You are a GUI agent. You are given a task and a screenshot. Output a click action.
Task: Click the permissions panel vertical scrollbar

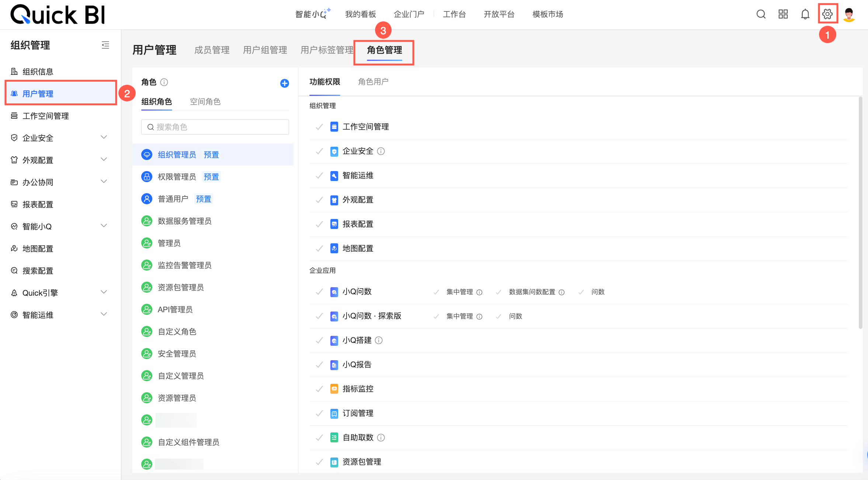(860, 212)
